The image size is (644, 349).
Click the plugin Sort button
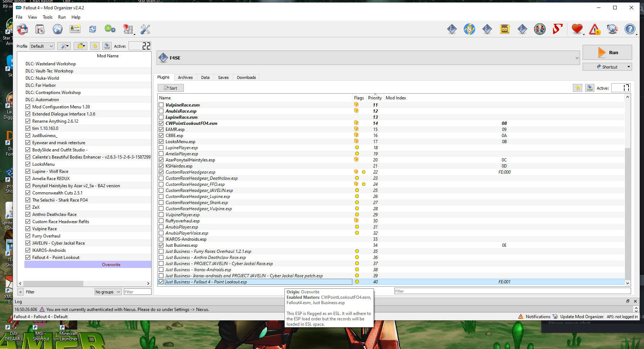pyautogui.click(x=171, y=88)
